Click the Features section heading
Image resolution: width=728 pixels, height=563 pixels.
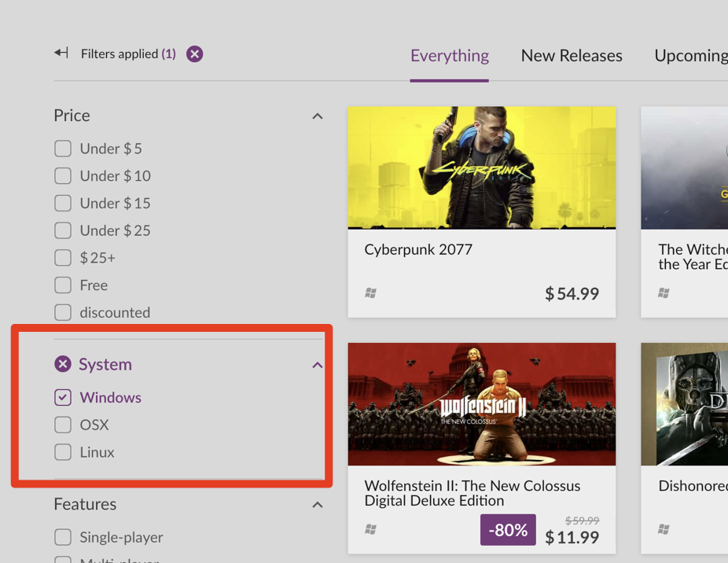click(85, 504)
